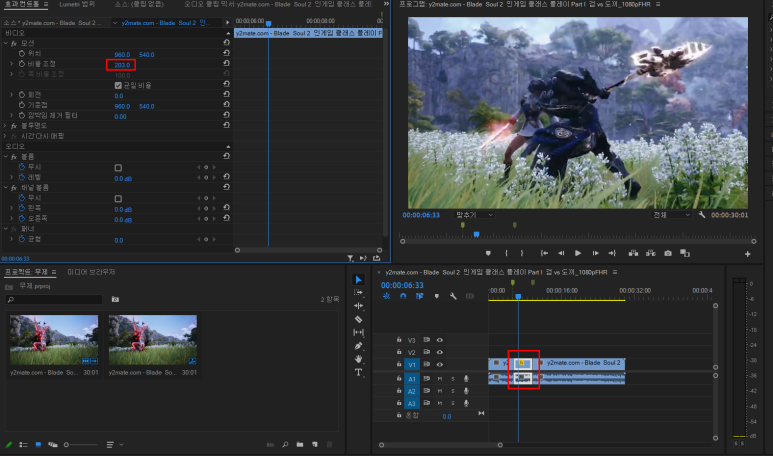The image size is (773, 456).
Task: Expand the Rotation property row
Action: 11,95
